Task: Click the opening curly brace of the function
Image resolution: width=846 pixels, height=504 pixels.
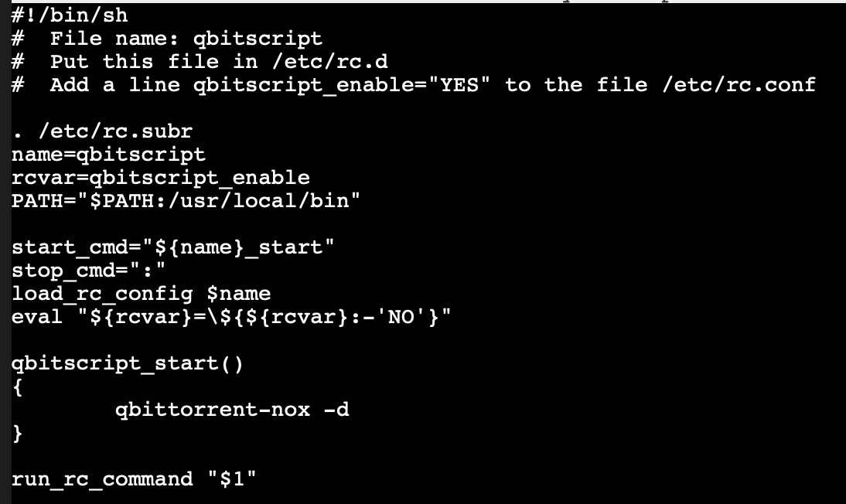Action: tap(17, 387)
